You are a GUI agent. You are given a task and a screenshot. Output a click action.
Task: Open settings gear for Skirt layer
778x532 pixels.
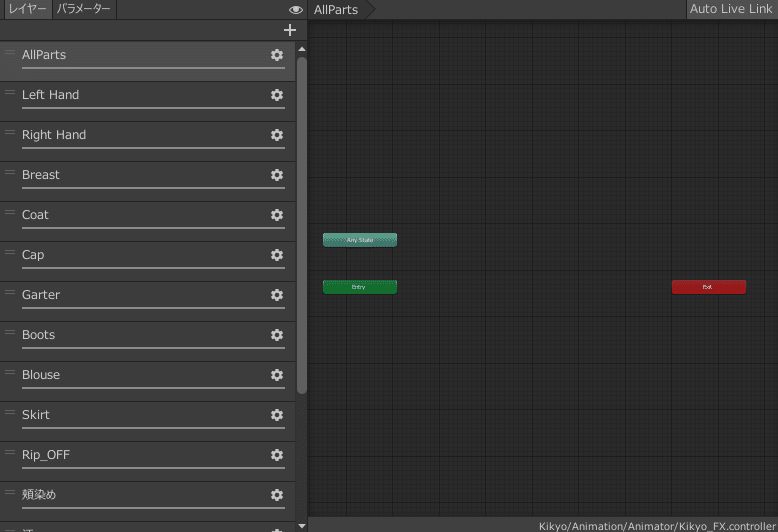coord(277,415)
